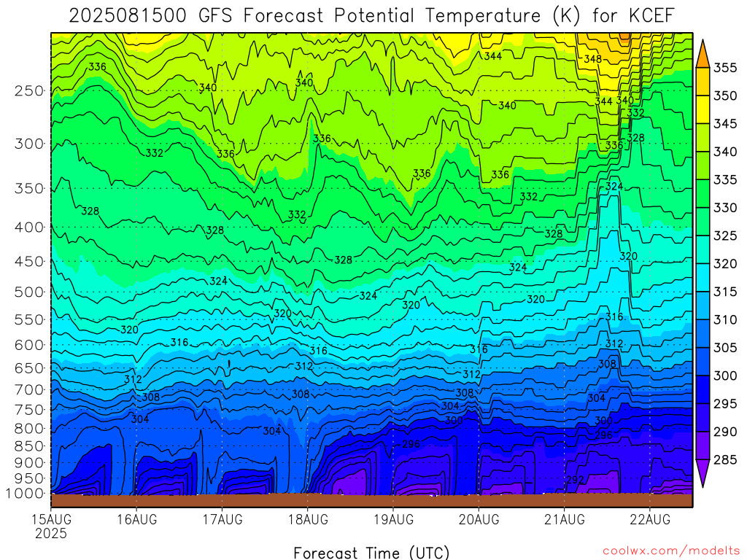Click the 285 colorbar value label
747x560 pixels.
(x=725, y=460)
